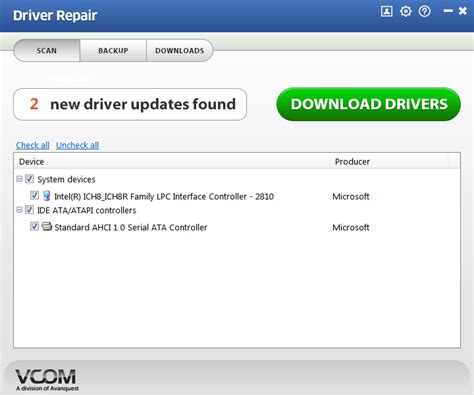Open help via the question mark icon
Screen dimensions: 474x395
pyautogui.click(x=425, y=11)
